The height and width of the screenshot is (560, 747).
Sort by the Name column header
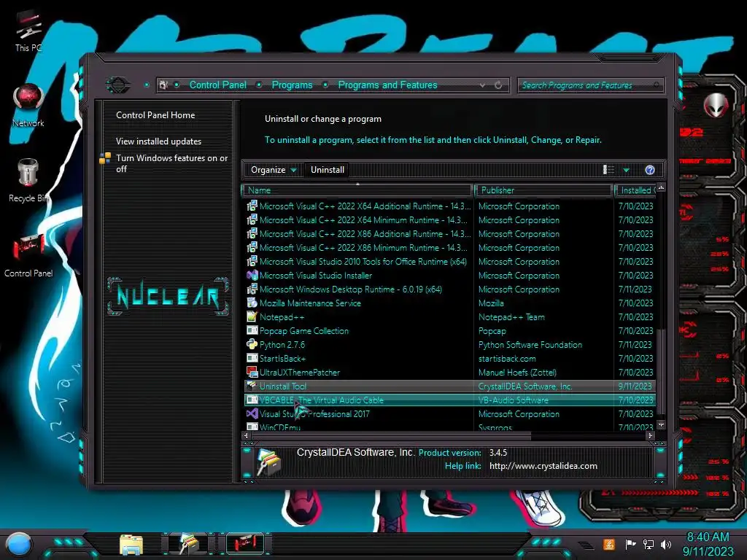(x=357, y=190)
